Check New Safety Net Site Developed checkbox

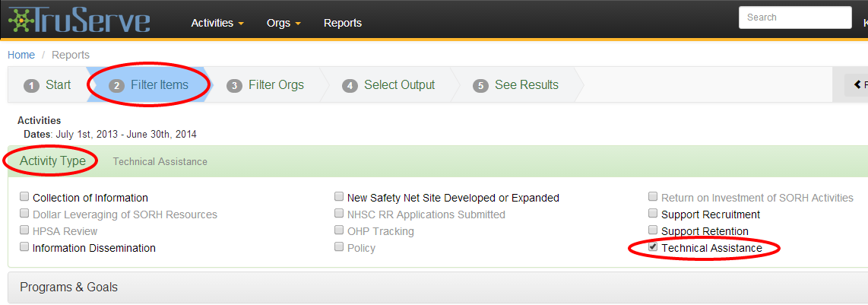339,196
